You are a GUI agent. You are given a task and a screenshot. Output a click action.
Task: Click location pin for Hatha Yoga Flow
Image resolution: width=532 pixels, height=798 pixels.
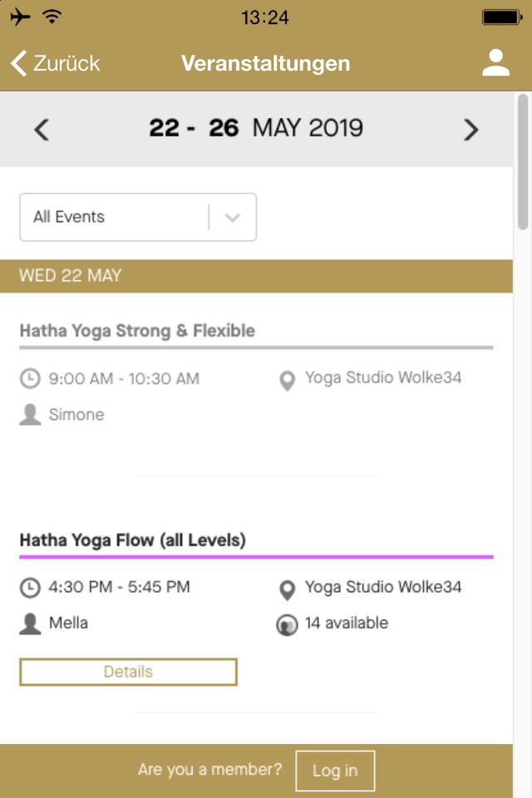pos(287,589)
